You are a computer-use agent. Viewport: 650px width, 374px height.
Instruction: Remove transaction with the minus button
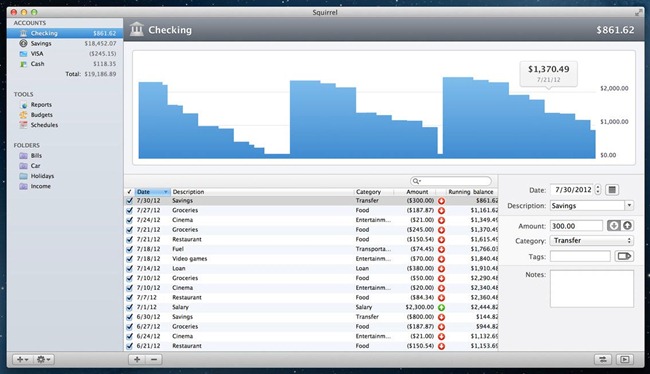[154, 359]
